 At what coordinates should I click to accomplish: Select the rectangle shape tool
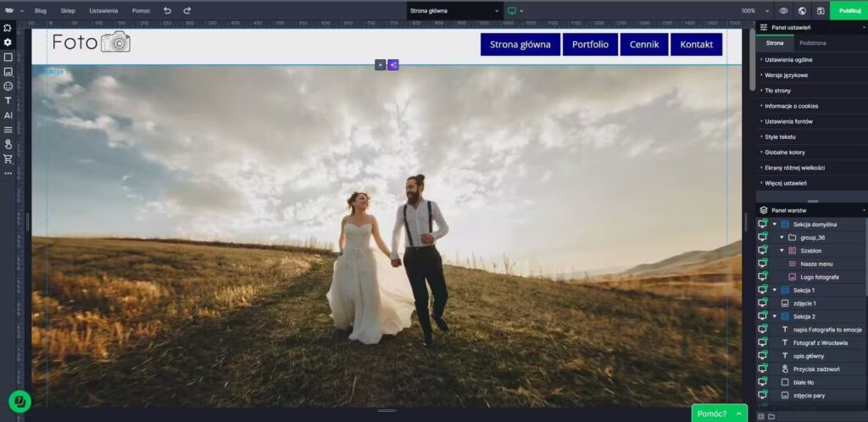pos(8,57)
